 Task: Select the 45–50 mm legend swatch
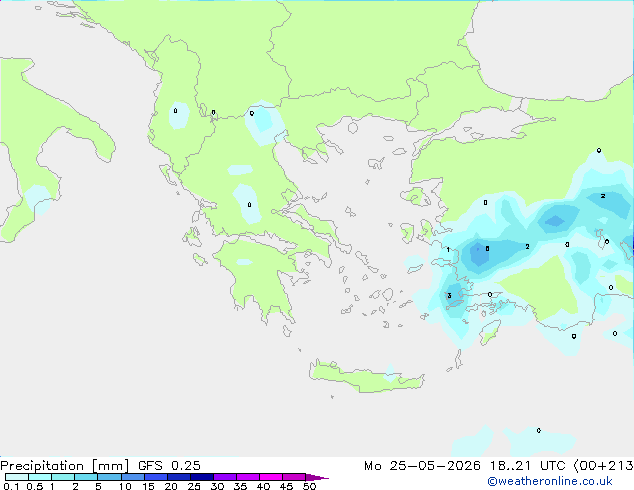point(294,477)
